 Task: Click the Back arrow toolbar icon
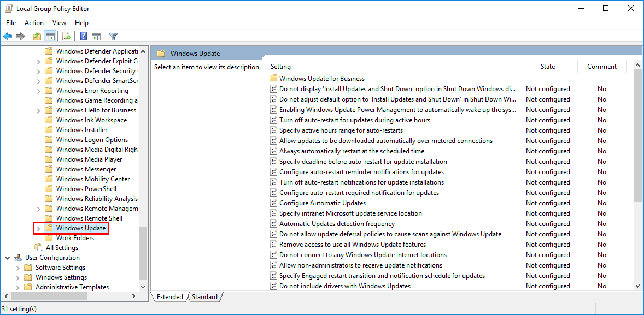8,37
